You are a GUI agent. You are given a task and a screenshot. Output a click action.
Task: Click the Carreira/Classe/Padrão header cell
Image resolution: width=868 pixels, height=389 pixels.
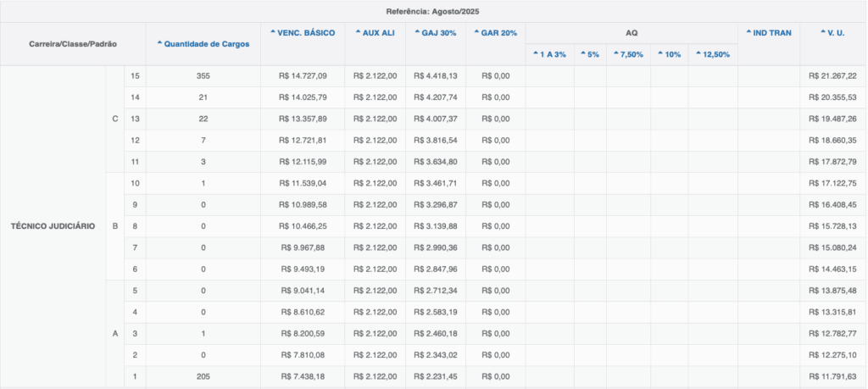73,43
